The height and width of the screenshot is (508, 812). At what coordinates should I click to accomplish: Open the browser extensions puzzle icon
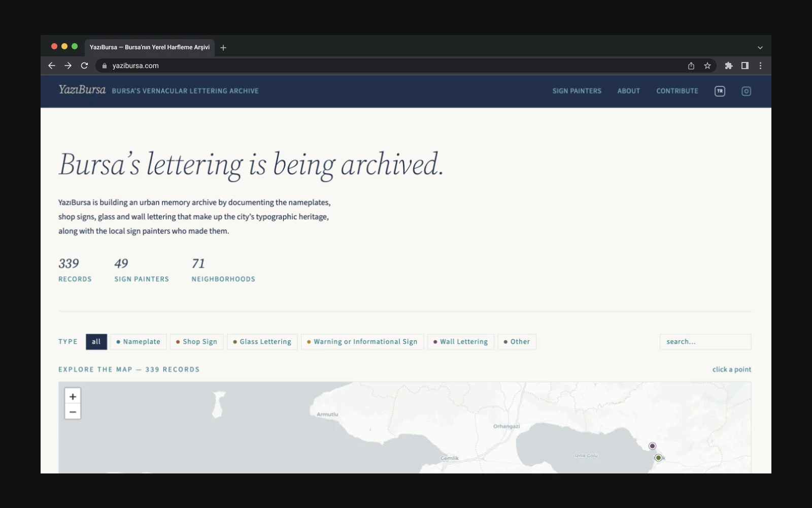tap(729, 66)
